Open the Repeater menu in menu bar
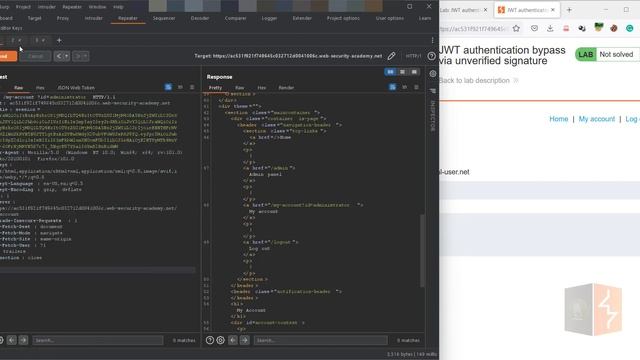The height and width of the screenshot is (360, 640). 72,7
